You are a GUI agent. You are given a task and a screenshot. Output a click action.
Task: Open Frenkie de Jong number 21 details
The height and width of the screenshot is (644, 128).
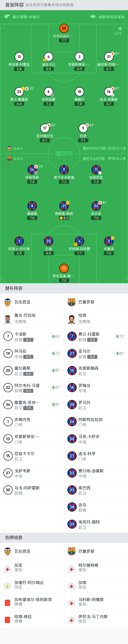click(x=64, y=206)
